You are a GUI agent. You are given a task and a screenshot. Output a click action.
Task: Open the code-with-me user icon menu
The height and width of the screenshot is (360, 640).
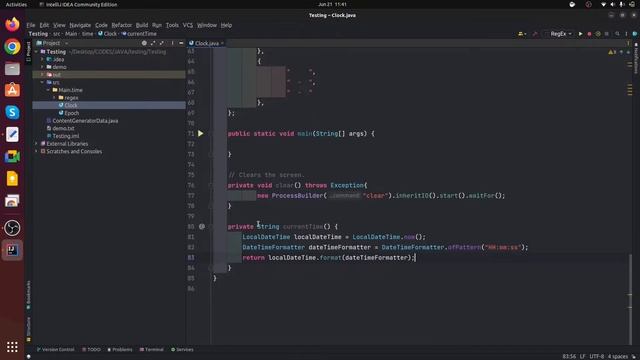pos(522,34)
